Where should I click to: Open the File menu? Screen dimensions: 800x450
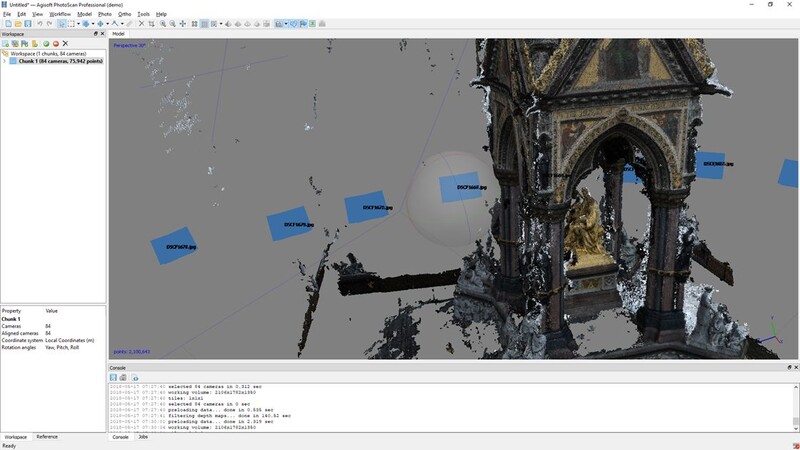click(x=7, y=14)
